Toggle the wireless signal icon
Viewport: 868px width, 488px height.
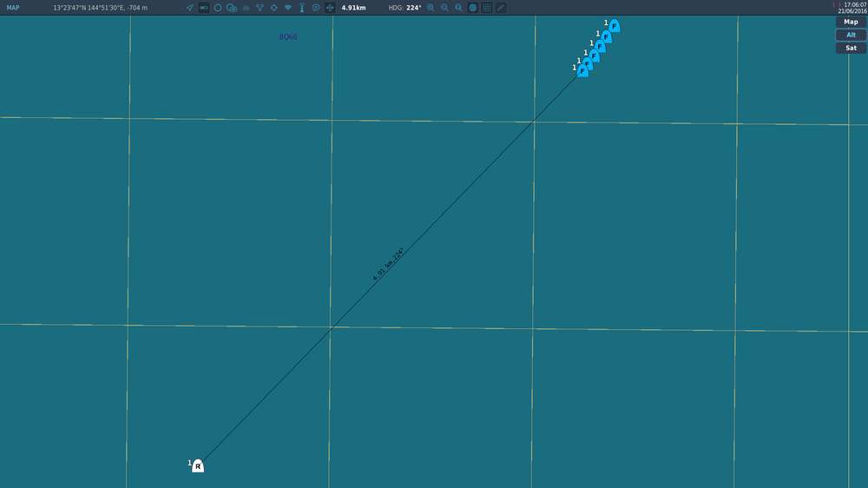[x=288, y=8]
